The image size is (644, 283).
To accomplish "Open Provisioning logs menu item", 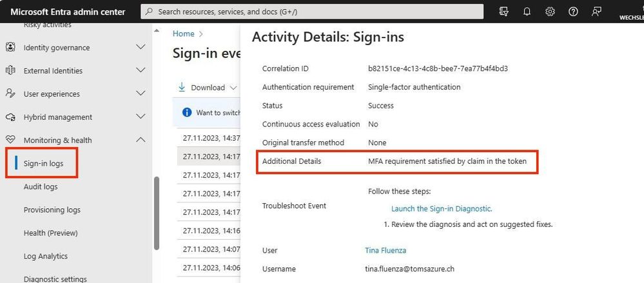I will click(x=52, y=210).
